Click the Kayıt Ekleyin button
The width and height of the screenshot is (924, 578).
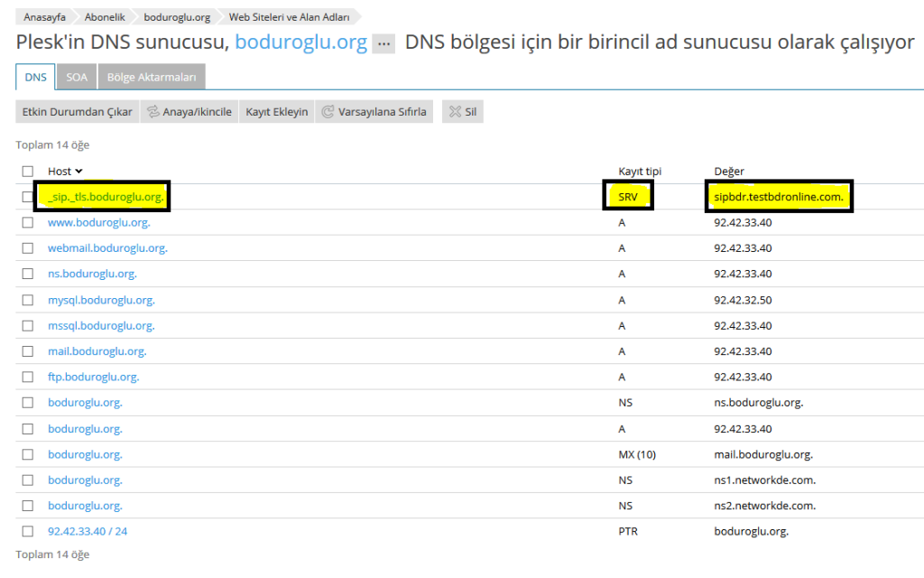tap(277, 112)
